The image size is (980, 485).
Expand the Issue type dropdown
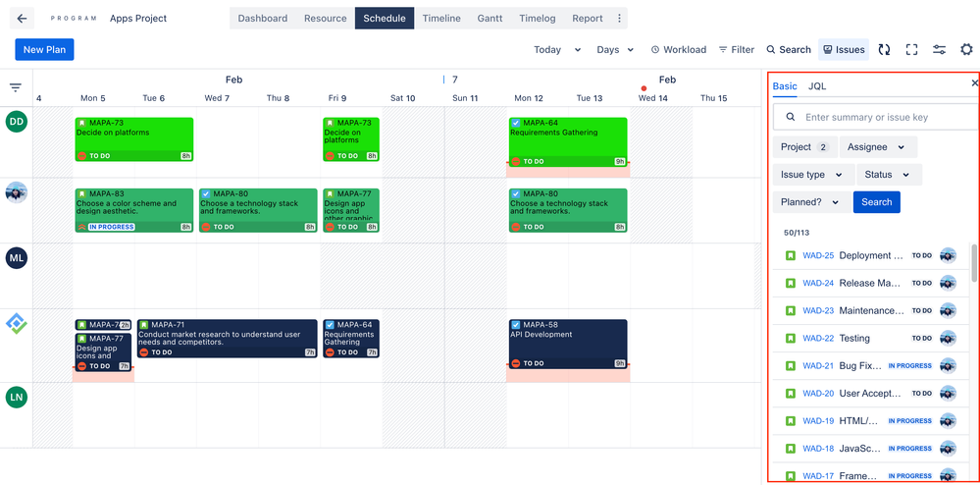814,175
